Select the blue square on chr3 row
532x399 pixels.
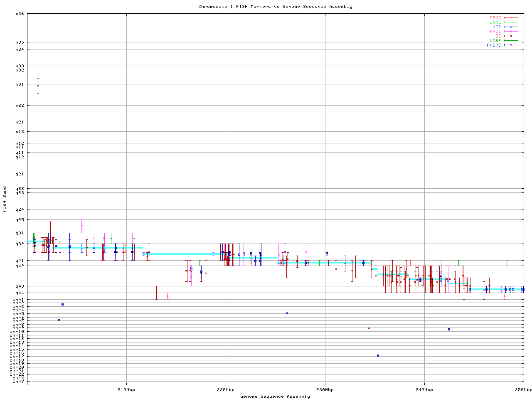click(62, 305)
